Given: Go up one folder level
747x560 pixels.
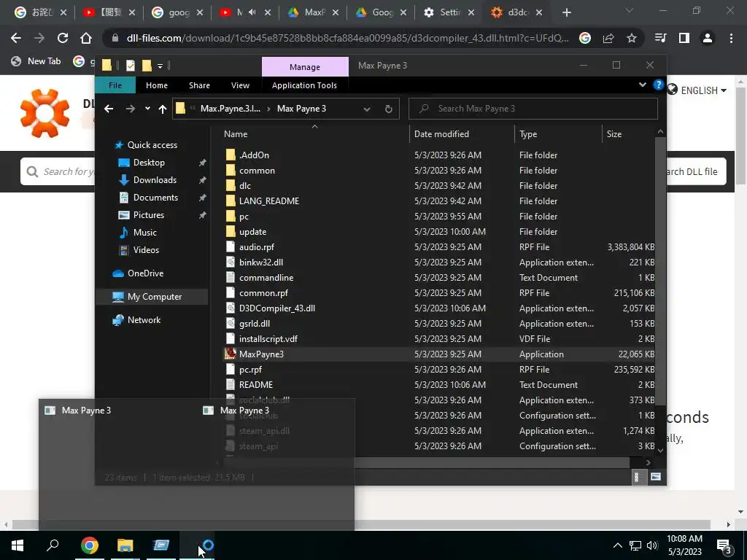Looking at the screenshot, I should tap(163, 109).
